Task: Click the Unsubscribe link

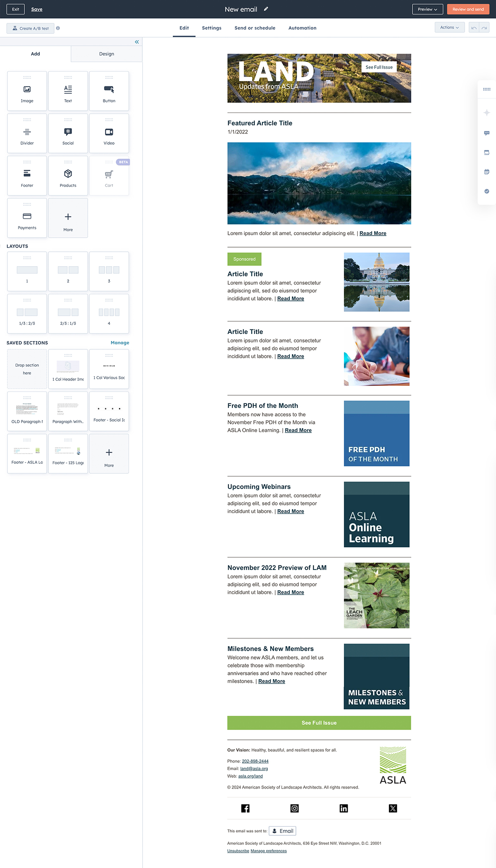Action: [238, 851]
